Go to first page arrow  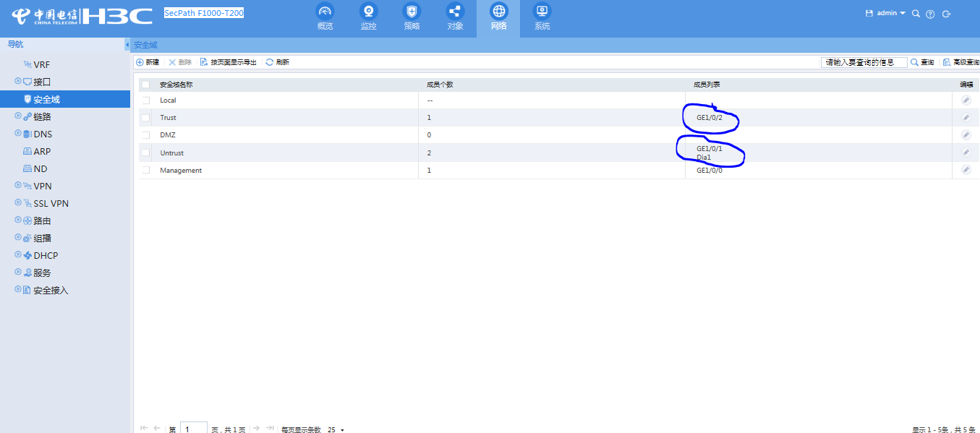click(x=144, y=429)
